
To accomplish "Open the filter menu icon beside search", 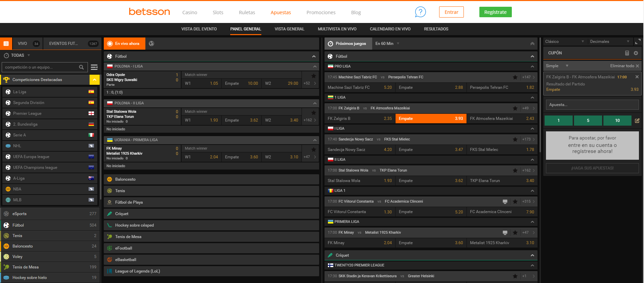I will click(94, 67).
